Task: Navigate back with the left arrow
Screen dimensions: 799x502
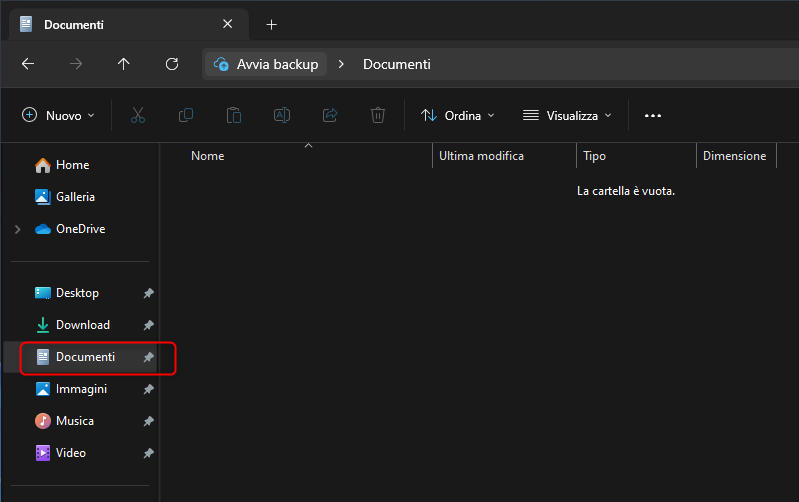Action: point(28,64)
